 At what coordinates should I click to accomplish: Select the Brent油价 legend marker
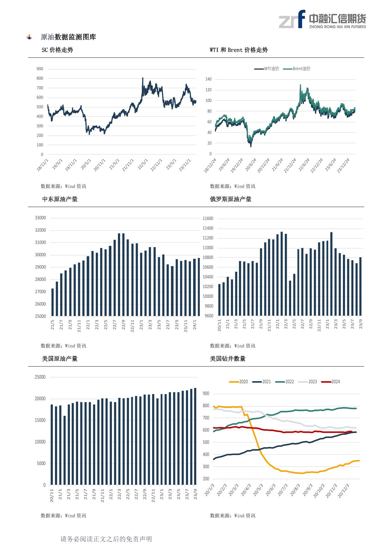pyautogui.click(x=287, y=69)
